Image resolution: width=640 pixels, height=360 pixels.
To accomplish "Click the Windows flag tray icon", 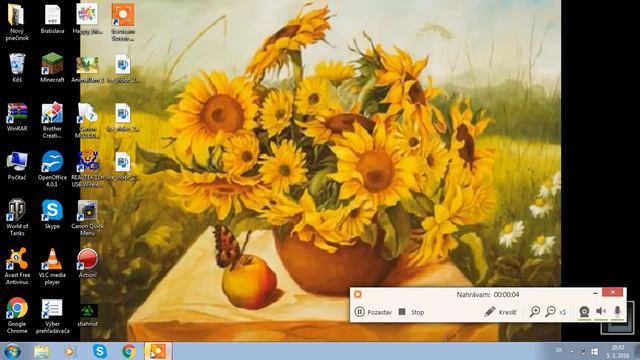I will click(595, 351).
